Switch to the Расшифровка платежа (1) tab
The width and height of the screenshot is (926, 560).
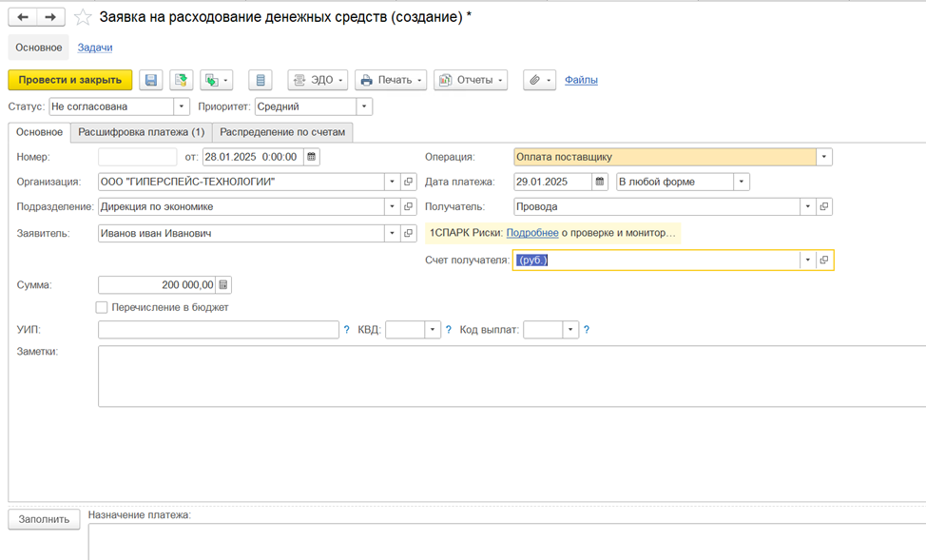[141, 132]
